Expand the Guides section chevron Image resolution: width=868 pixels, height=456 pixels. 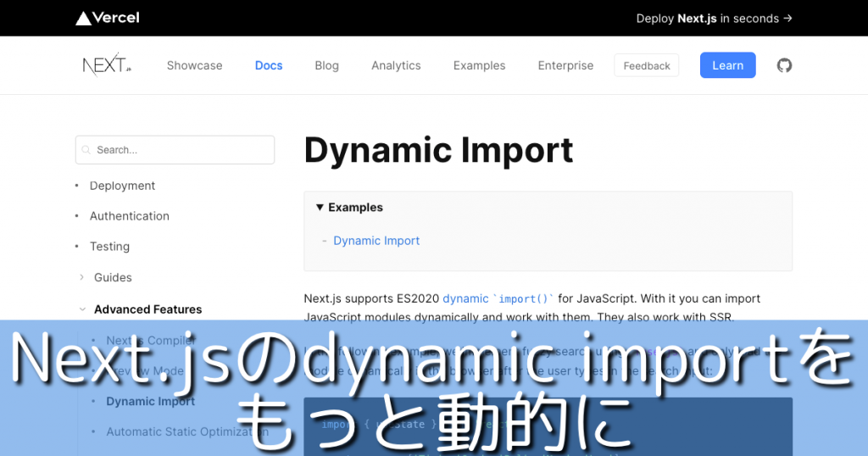82,277
